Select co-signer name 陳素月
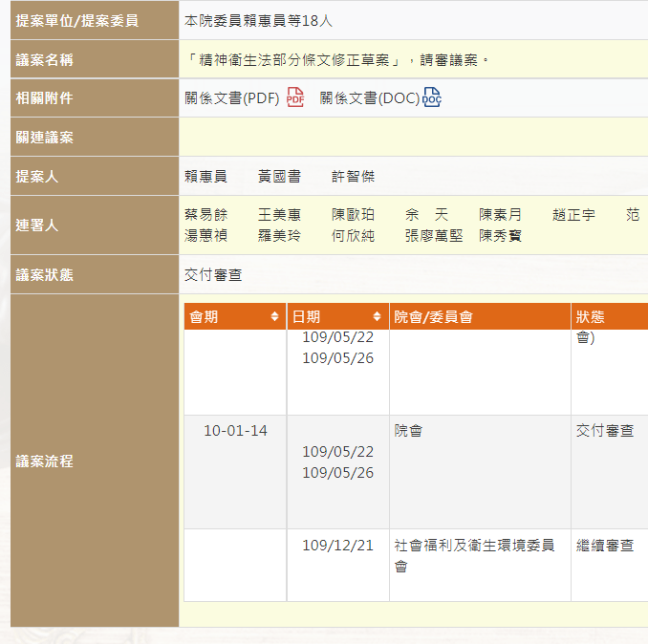This screenshot has width=648, height=644. (x=500, y=214)
